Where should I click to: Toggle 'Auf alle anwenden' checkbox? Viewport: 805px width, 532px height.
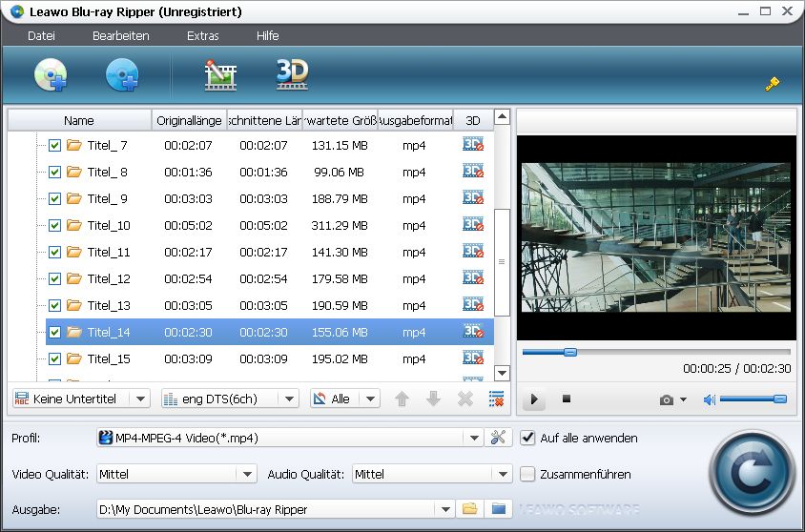[x=527, y=438]
